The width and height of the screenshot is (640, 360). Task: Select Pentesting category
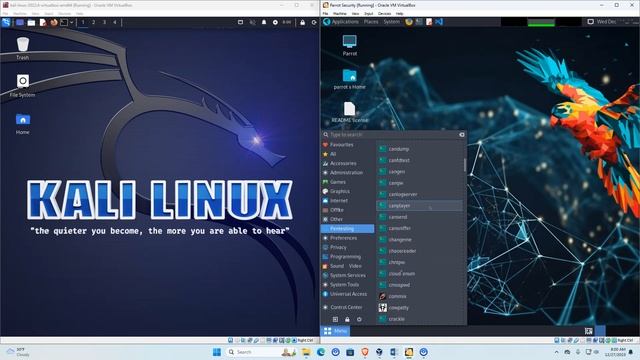click(347, 229)
